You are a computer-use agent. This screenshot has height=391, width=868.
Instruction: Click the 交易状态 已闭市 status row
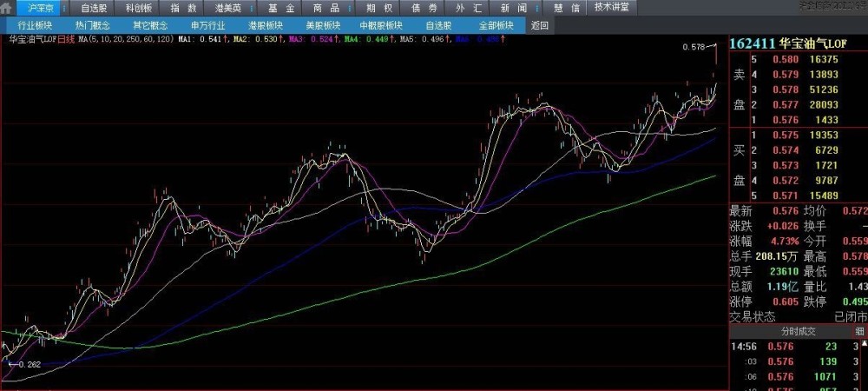coord(799,317)
